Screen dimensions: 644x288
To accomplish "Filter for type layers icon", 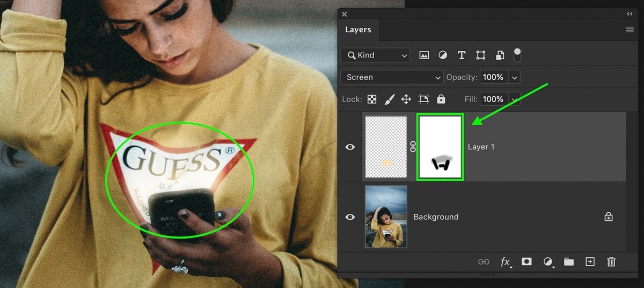I will [x=461, y=55].
